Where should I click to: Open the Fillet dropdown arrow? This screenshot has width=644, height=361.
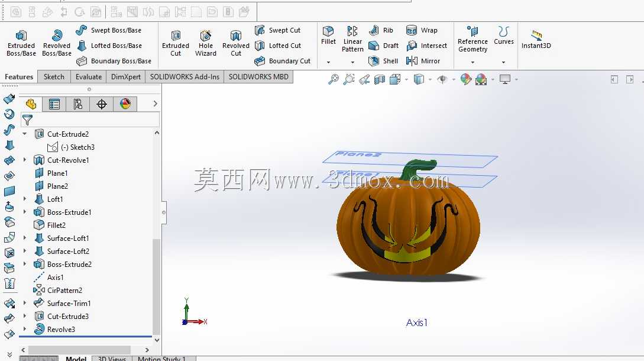[328, 62]
